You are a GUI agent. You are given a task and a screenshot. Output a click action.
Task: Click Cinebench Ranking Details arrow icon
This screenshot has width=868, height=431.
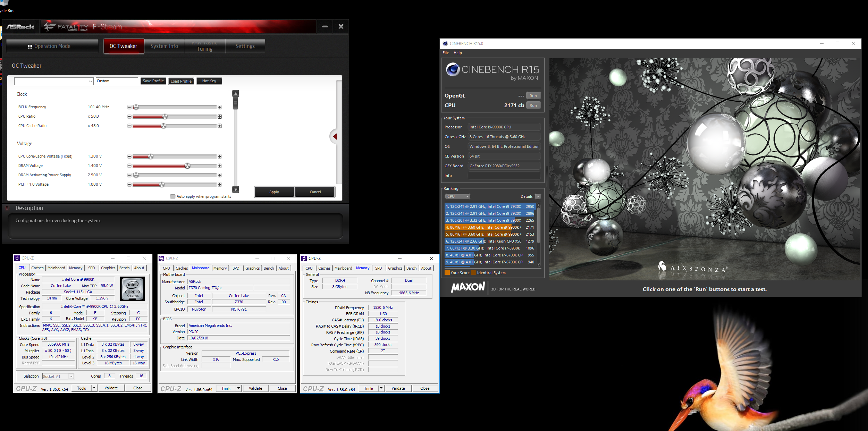[538, 196]
